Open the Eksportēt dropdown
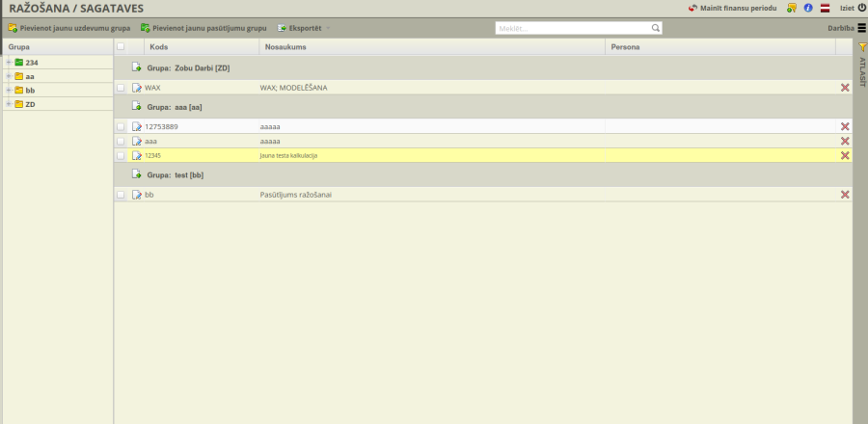Image resolution: width=868 pixels, height=424 pixels. (x=303, y=28)
